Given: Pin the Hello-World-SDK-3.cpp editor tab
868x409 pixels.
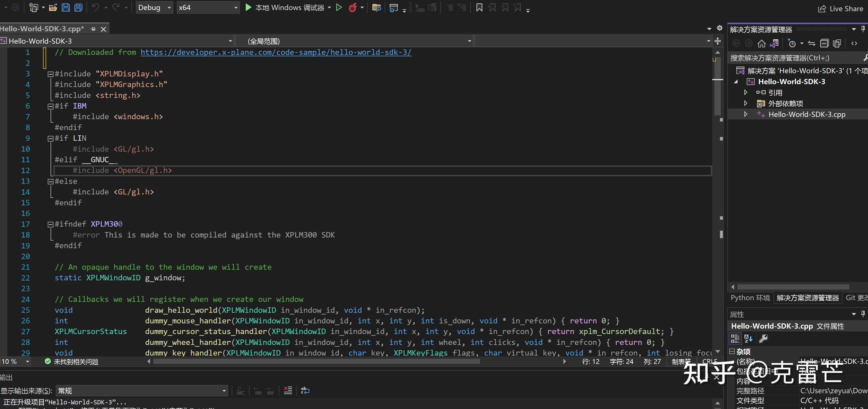Looking at the screenshot, I should coord(93,29).
